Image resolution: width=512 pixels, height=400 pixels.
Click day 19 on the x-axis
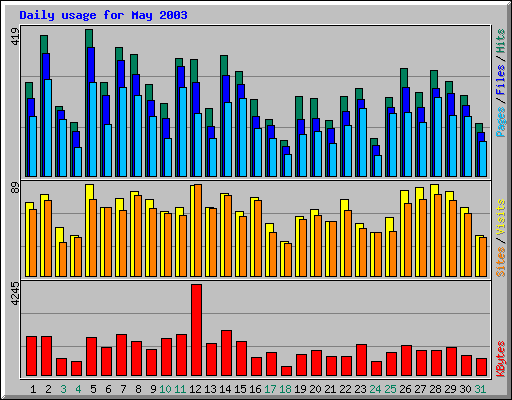(300, 389)
